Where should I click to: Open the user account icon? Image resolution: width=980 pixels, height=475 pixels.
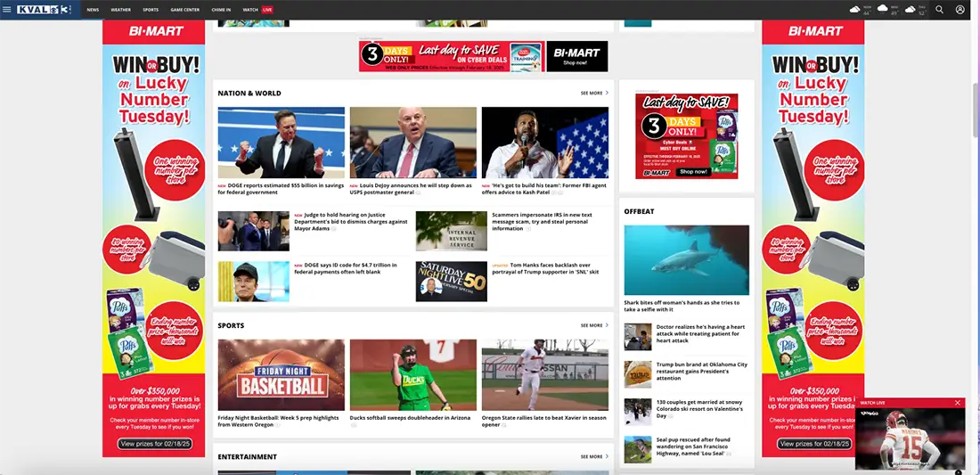960,10
